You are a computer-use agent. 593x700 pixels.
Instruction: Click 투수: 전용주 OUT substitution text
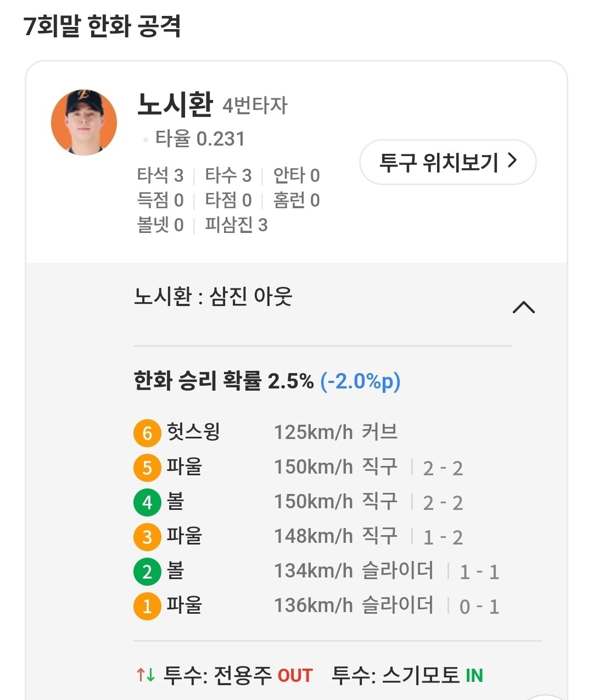click(238, 675)
